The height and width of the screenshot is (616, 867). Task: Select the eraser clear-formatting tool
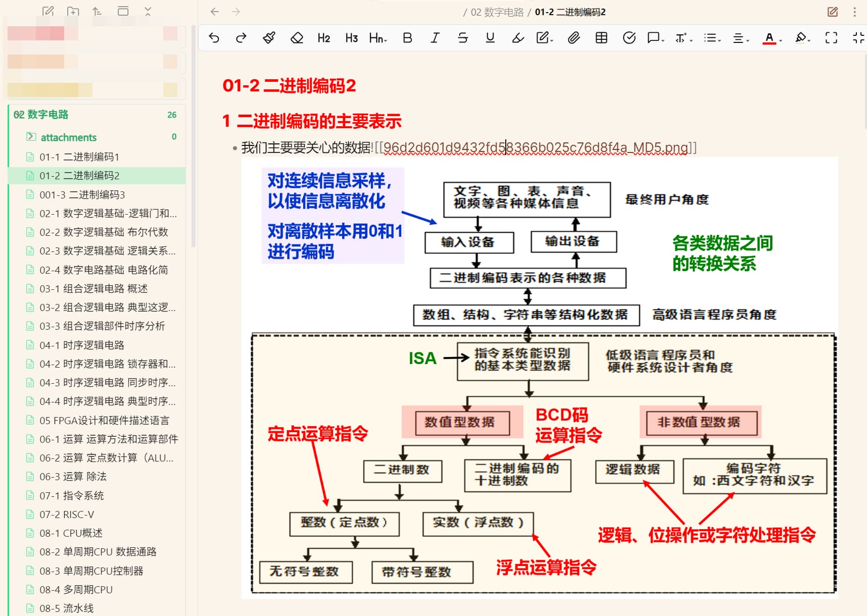[x=297, y=38]
